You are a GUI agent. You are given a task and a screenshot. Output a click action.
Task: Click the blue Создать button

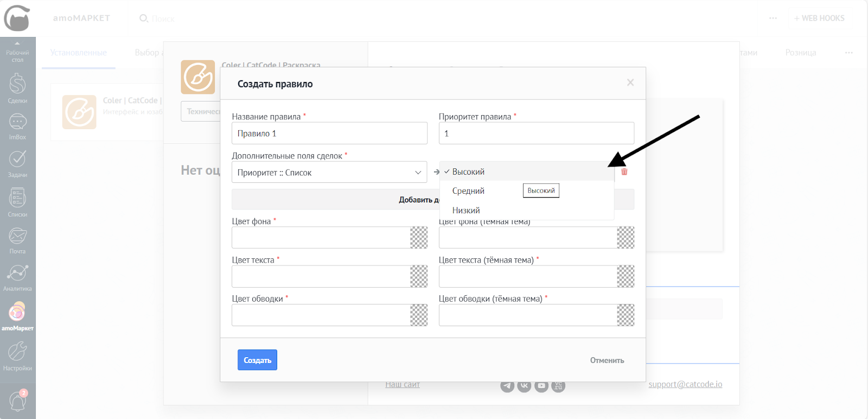tap(257, 360)
